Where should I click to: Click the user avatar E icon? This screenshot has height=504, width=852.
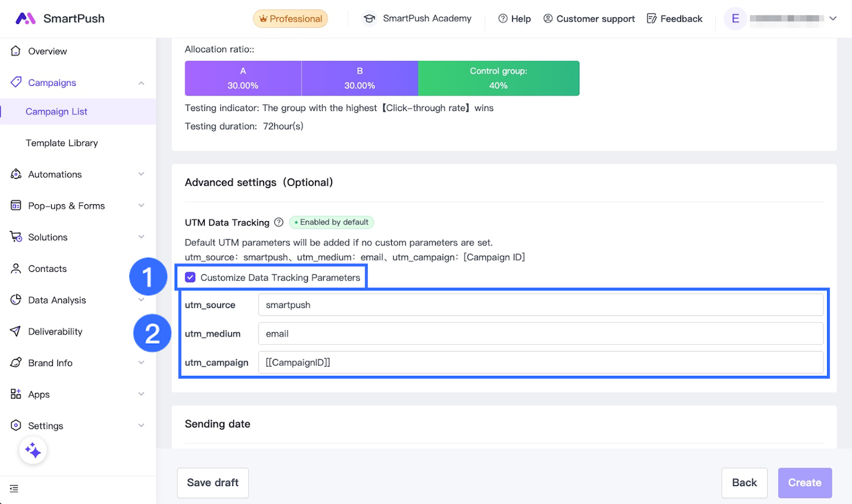(735, 19)
